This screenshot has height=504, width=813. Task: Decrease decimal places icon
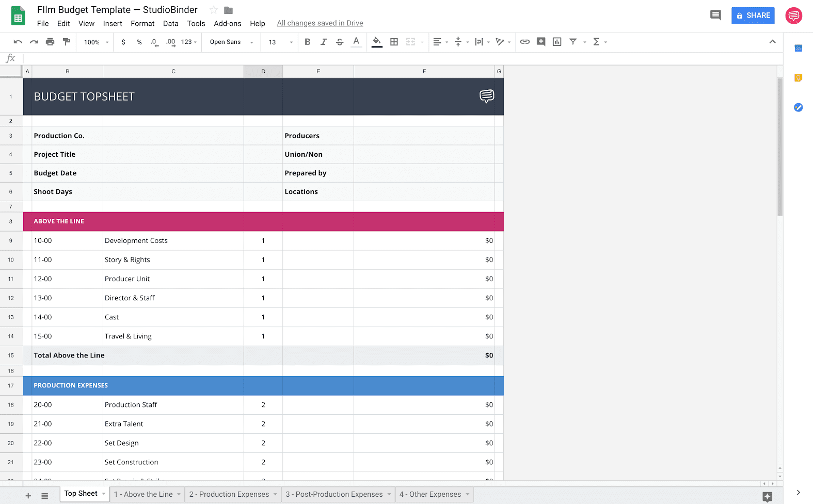coord(154,42)
